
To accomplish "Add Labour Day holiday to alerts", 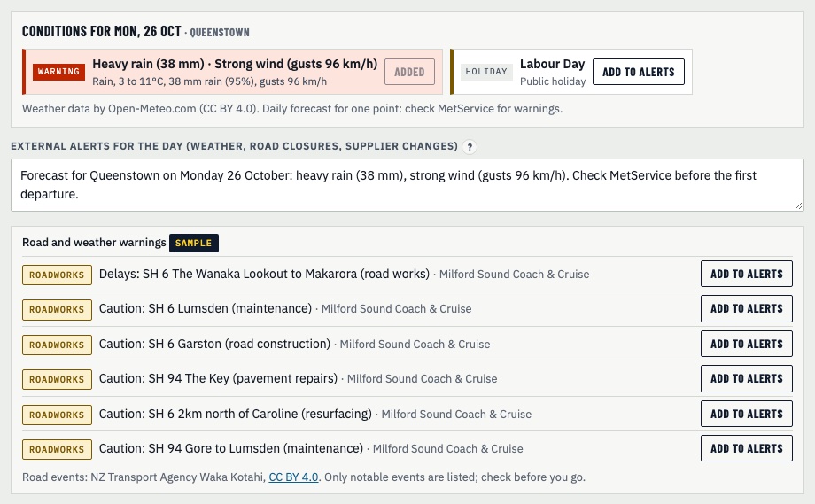I will (x=639, y=72).
